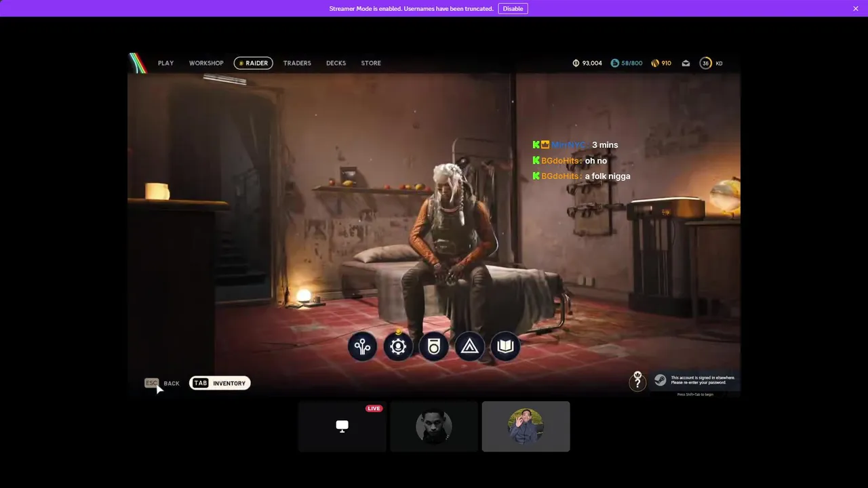Disable Streamer Mode in the banner

coord(513,9)
